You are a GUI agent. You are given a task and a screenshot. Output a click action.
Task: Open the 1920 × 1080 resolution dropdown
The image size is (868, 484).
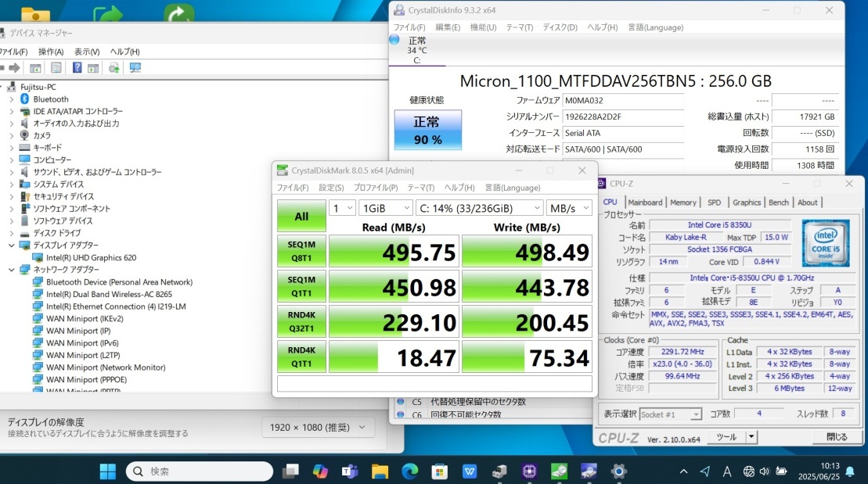[317, 427]
